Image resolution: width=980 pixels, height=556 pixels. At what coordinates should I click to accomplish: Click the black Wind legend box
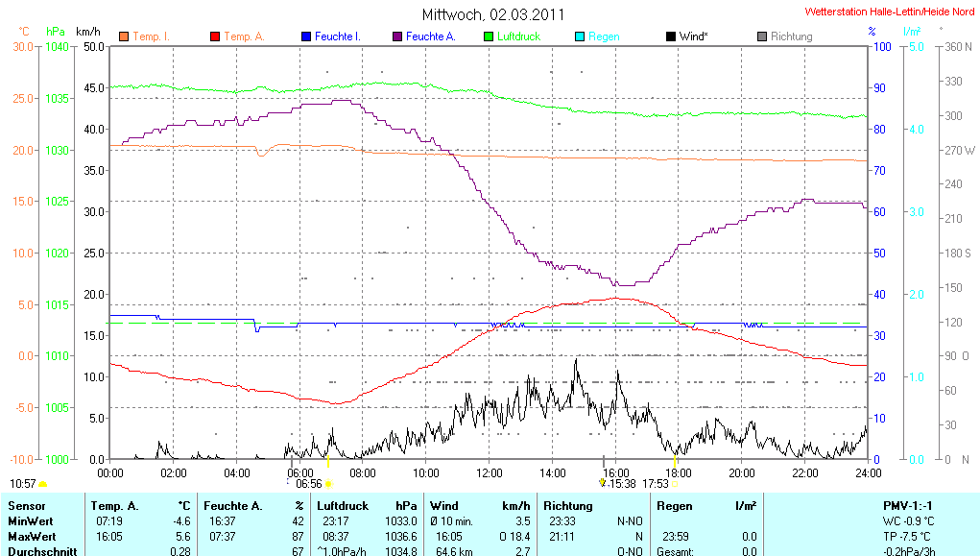tap(670, 36)
